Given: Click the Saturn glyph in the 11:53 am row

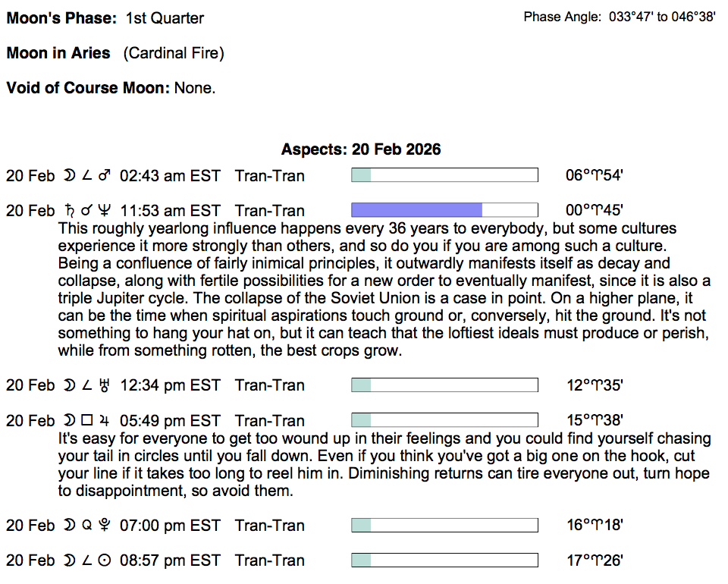Looking at the screenshot, I should pos(70,211).
